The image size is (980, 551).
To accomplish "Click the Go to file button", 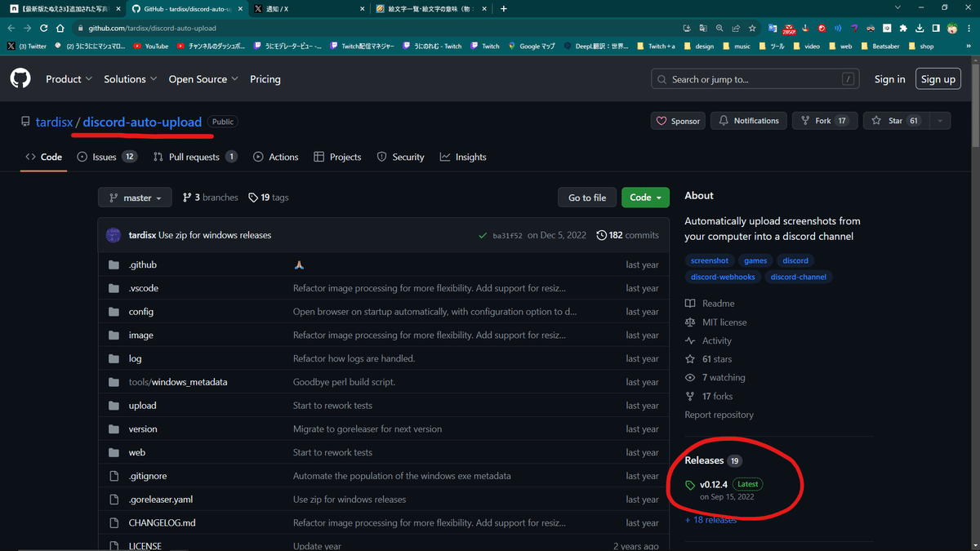I will point(587,198).
